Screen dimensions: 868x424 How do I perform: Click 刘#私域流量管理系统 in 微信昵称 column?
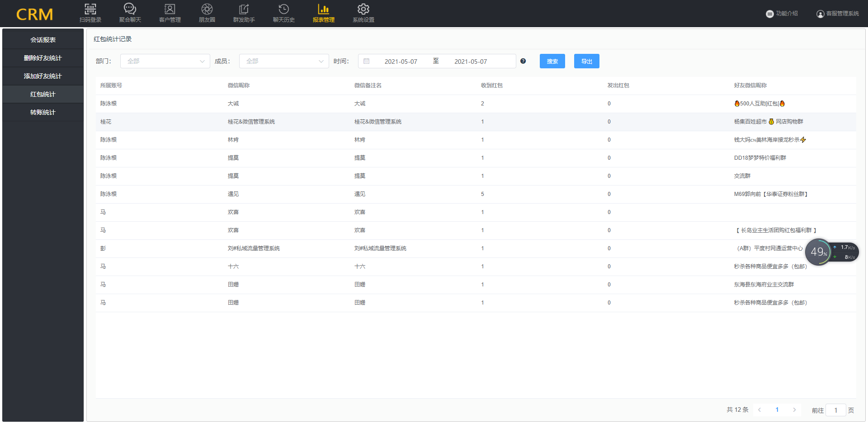point(254,248)
